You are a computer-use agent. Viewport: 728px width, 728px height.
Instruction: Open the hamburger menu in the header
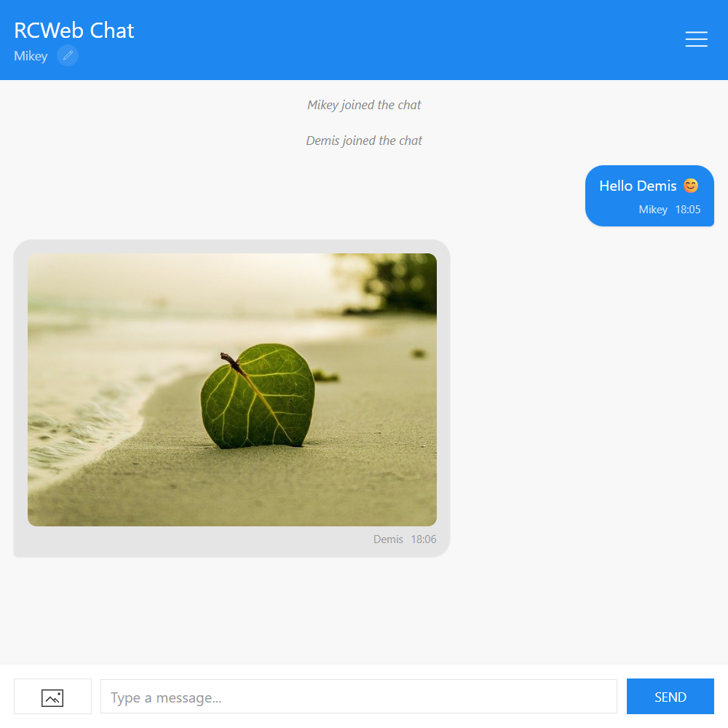click(x=696, y=39)
